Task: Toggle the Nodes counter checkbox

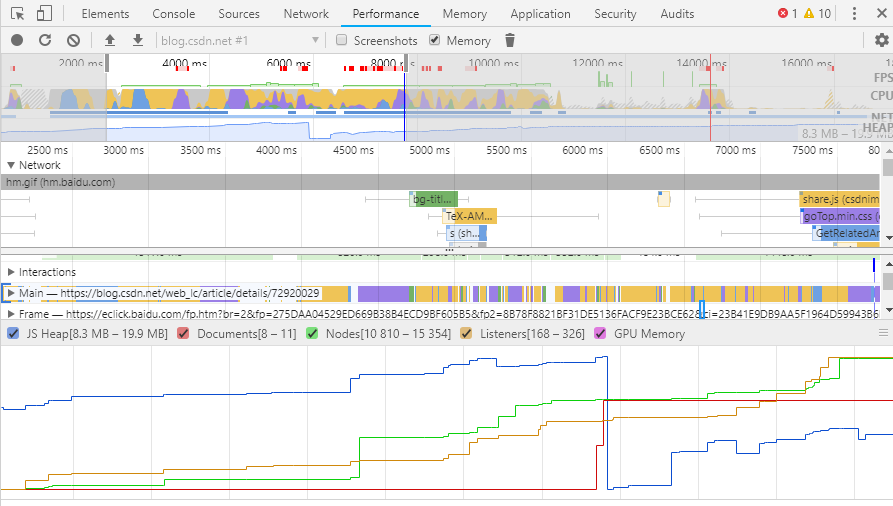Action: [x=312, y=334]
